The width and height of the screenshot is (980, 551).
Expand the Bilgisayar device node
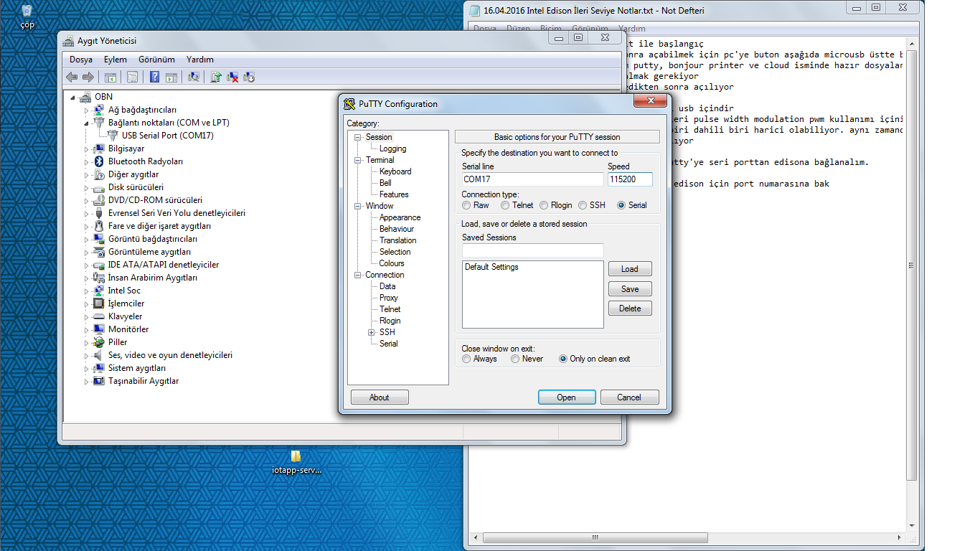point(87,149)
